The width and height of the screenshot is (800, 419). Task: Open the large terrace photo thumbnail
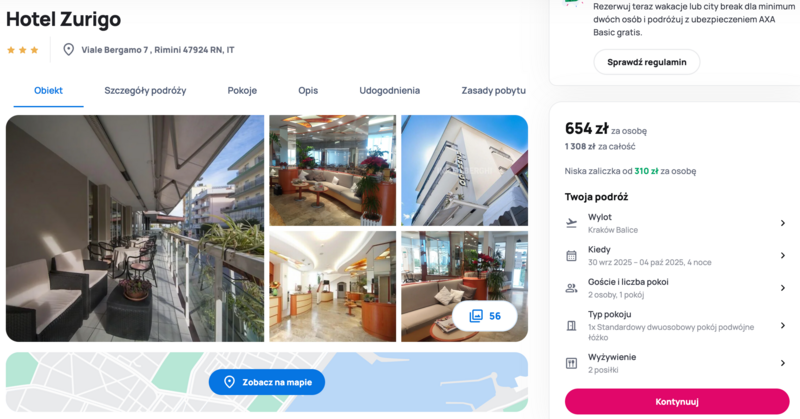[x=135, y=228]
